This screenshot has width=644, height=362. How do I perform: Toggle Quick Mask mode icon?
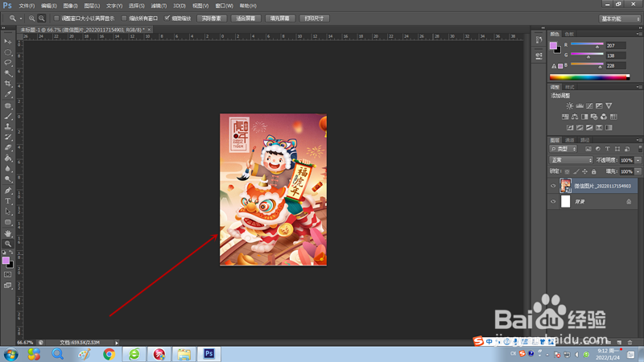coord(8,274)
